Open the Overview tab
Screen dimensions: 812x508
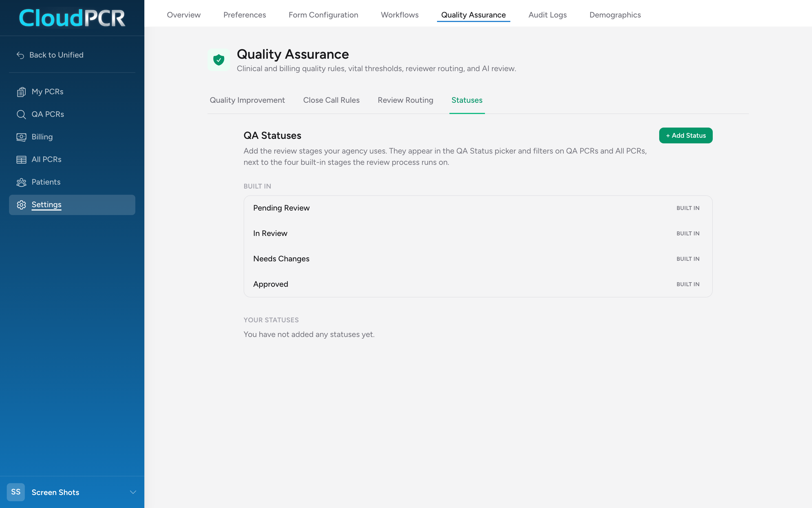184,15
